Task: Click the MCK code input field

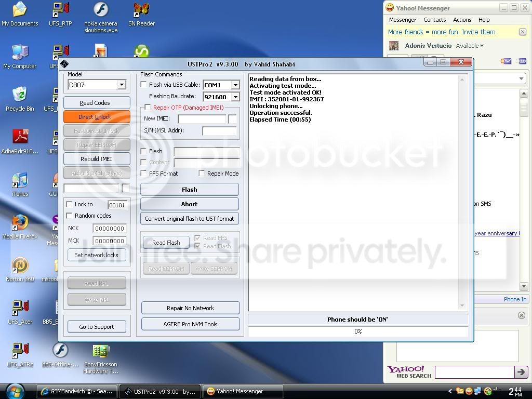Action: point(110,241)
